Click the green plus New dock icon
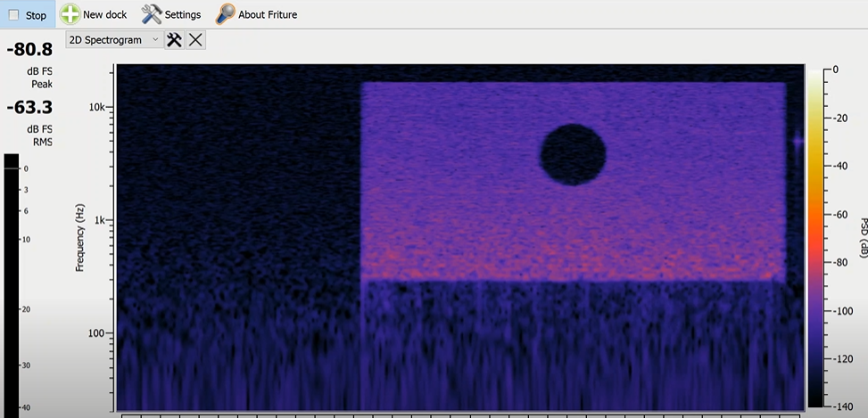The width and height of the screenshot is (868, 418). pyautogui.click(x=70, y=14)
